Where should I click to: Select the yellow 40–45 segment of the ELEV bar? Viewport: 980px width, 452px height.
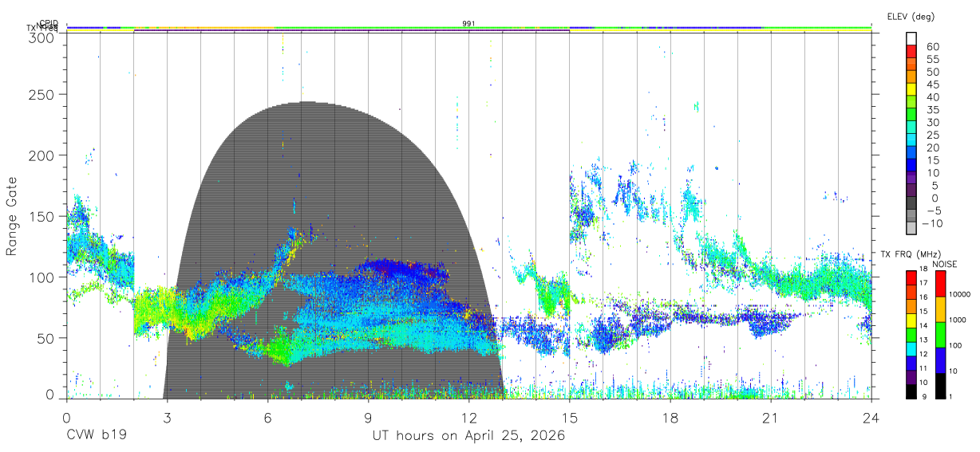(x=911, y=89)
